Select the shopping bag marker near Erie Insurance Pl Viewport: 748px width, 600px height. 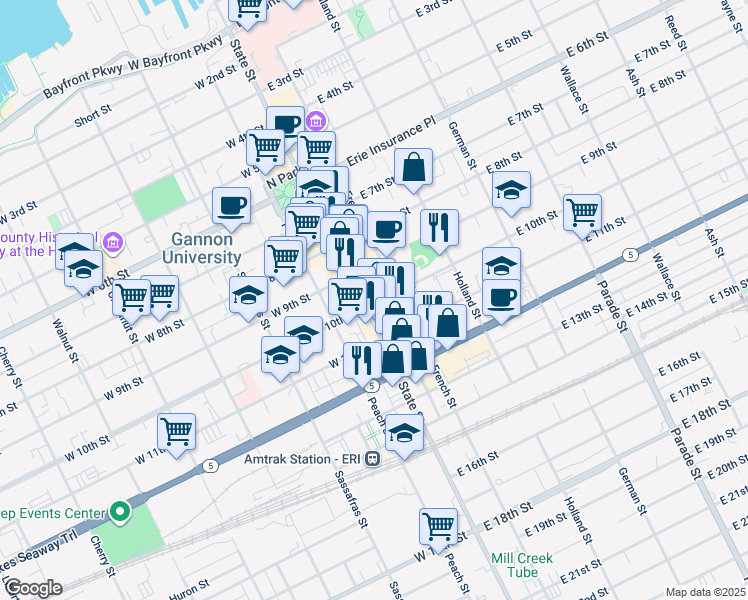pos(414,168)
